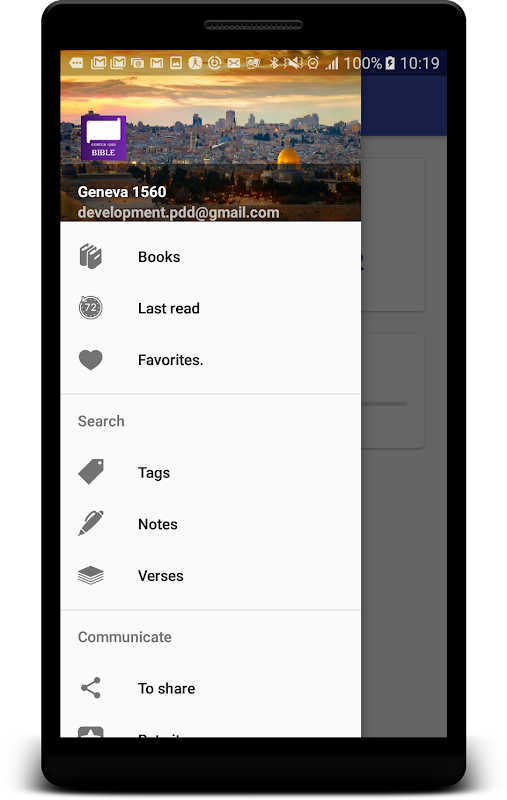Open the Notes pencil icon
Screen dimensions: 507x800
pos(91,523)
